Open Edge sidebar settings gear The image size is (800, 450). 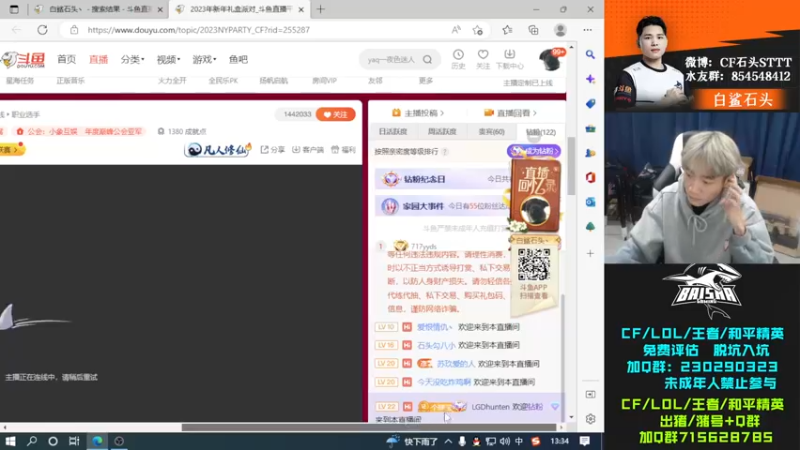point(590,419)
